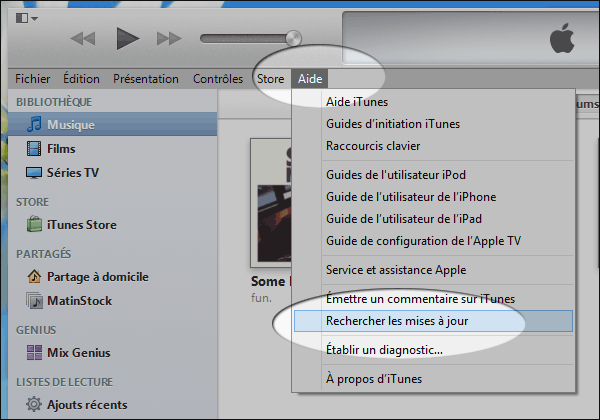This screenshot has width=600, height=420.
Task: Click the Mix Genius grid icon
Action: coord(34,352)
